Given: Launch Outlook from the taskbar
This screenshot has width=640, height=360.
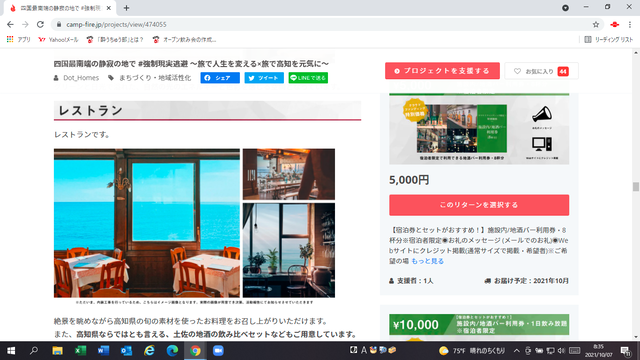Looking at the screenshot, I should tap(126, 351).
